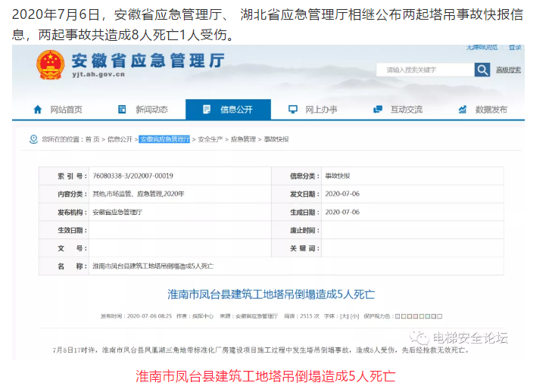
Task: Click the monitor icon beside 新闻动态
Action: 123,110
